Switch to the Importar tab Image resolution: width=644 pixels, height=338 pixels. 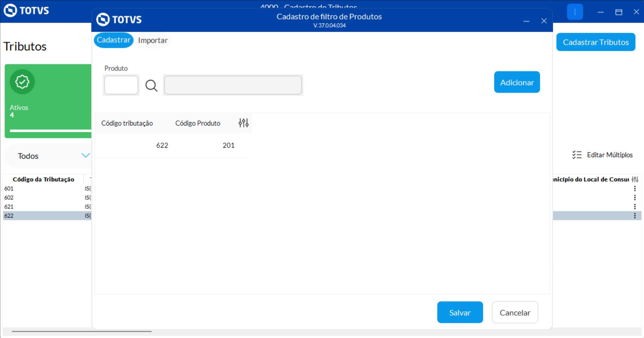pyautogui.click(x=153, y=40)
